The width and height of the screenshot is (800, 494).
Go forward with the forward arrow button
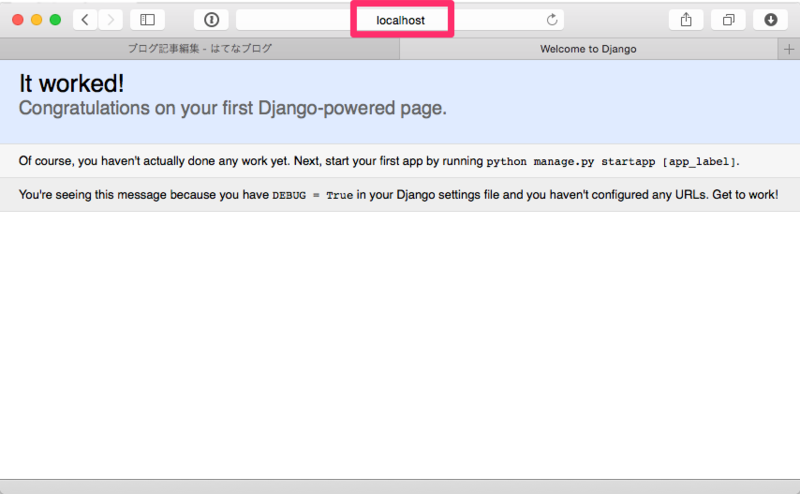[x=110, y=20]
